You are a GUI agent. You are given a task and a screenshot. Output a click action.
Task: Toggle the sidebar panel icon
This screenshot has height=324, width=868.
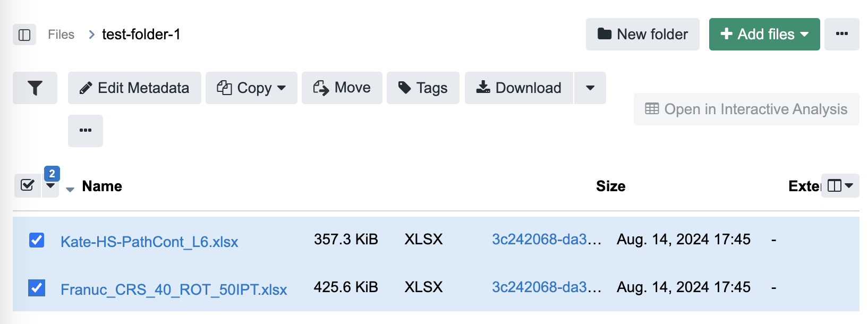(24, 35)
